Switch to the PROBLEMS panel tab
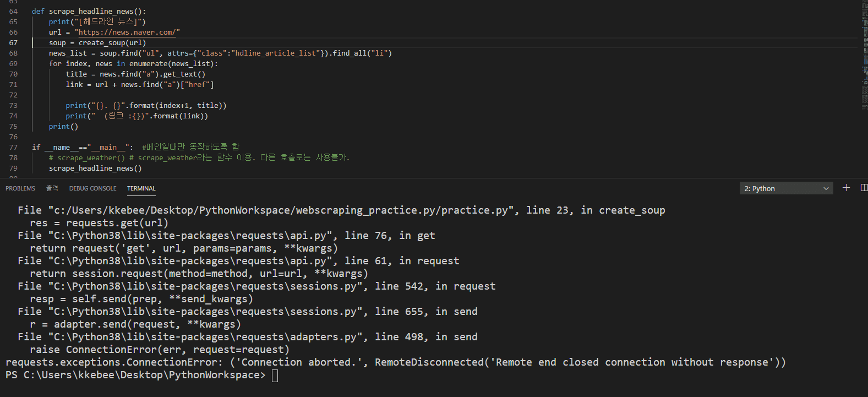Screen dimensions: 868x397 click(x=20, y=188)
